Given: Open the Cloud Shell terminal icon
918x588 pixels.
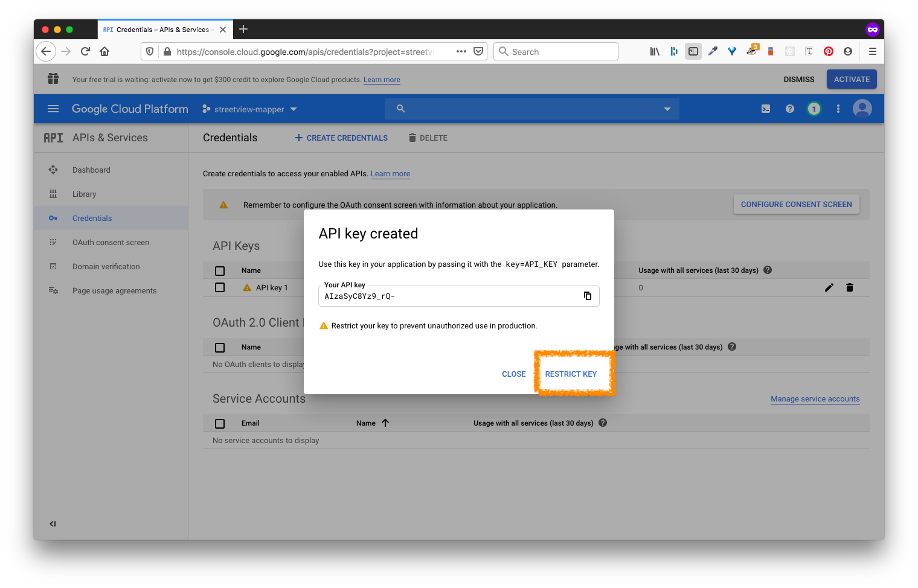Looking at the screenshot, I should point(765,109).
